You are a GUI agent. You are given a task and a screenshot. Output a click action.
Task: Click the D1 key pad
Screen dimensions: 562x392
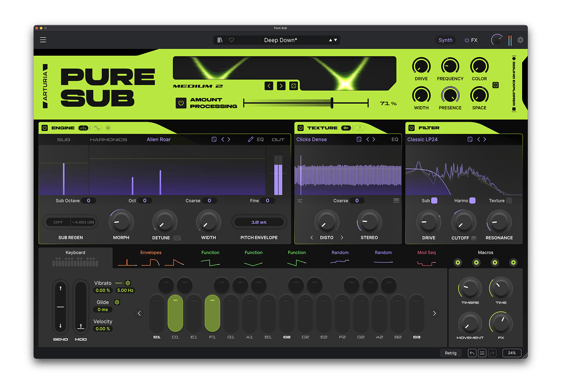[175, 313]
